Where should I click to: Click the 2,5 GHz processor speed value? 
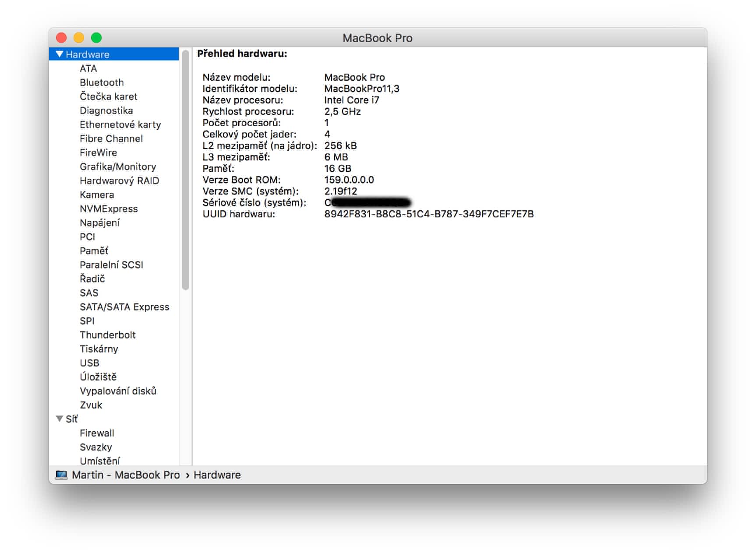tap(343, 111)
